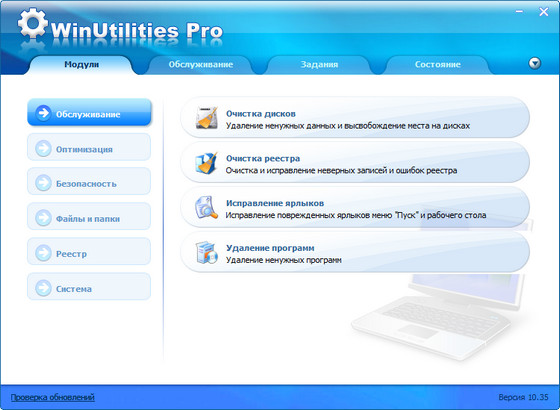Click the Удаление программ title
The image size is (560, 410).
coord(270,248)
